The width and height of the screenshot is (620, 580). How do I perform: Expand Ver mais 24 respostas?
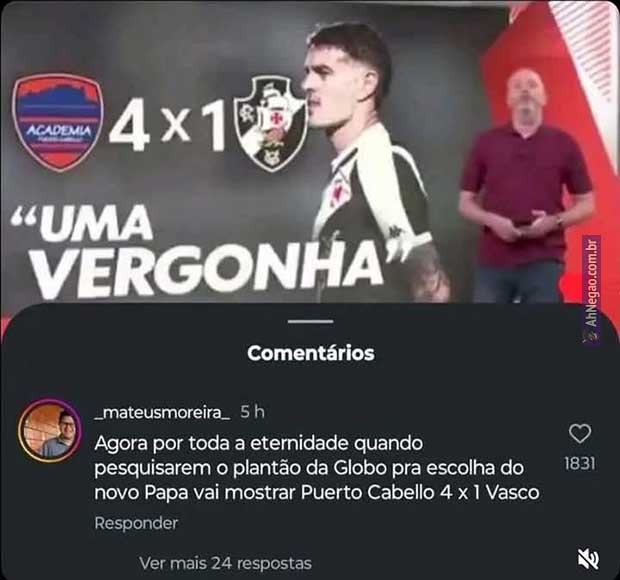pos(226,563)
